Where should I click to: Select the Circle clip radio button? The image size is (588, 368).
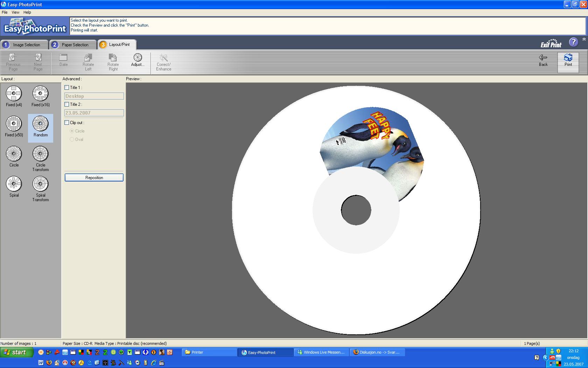pyautogui.click(x=72, y=131)
